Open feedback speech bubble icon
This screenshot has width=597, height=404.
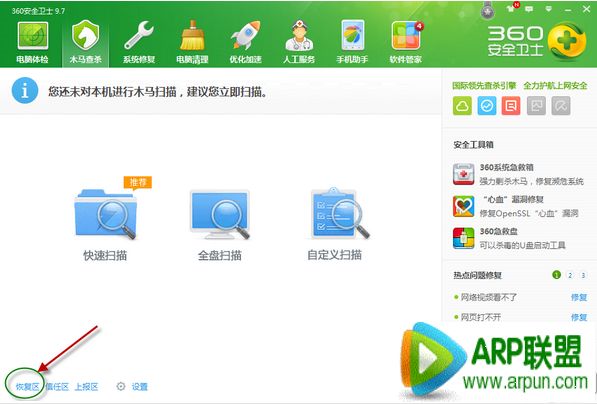[529, 9]
